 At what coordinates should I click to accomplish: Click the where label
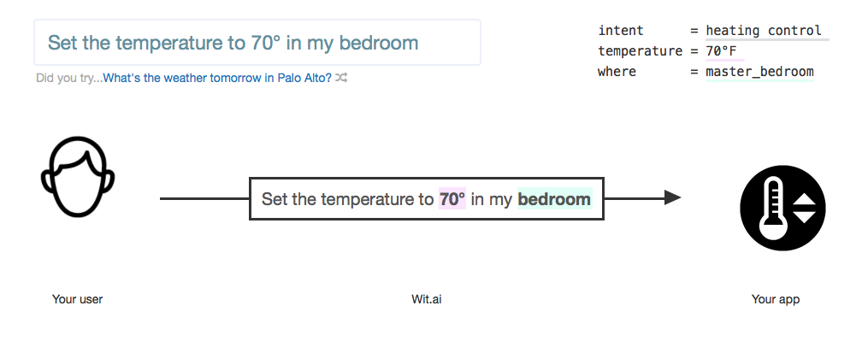[617, 72]
